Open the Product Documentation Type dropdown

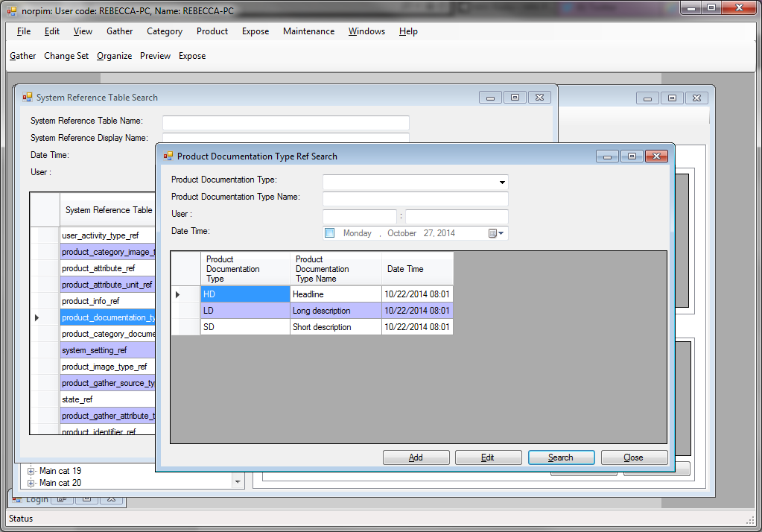click(502, 183)
